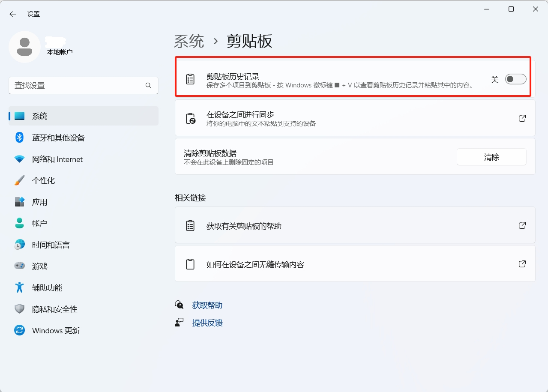Click the Windows 更新 sync icon
Image resolution: width=548 pixels, height=392 pixels.
coord(19,330)
